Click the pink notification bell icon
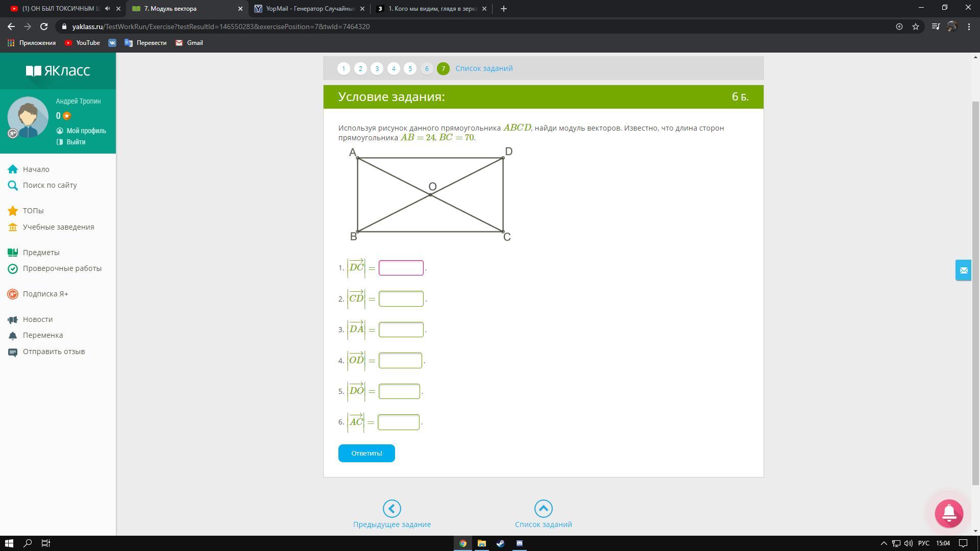 949,513
